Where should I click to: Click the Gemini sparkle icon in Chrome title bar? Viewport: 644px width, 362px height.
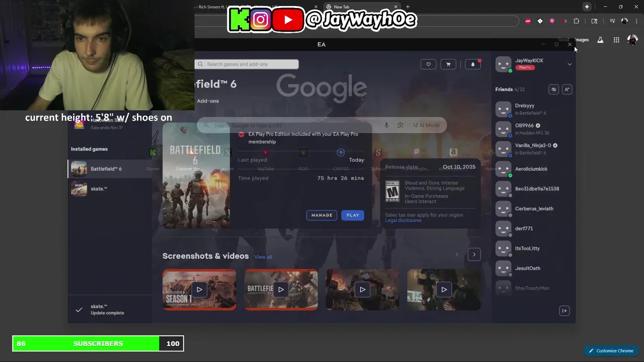point(587,7)
